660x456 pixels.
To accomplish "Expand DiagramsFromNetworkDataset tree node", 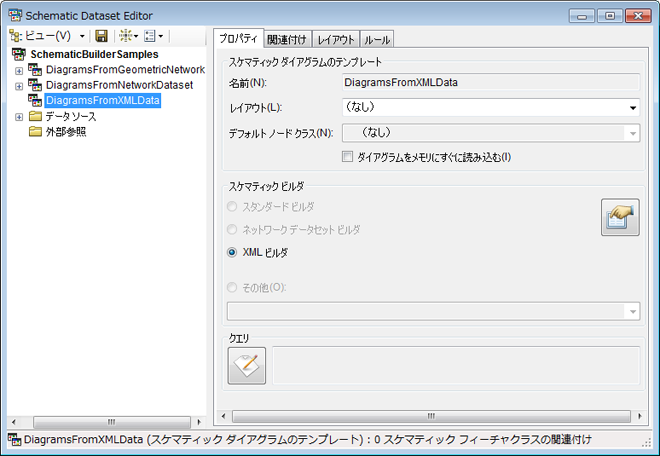I will click(19, 86).
